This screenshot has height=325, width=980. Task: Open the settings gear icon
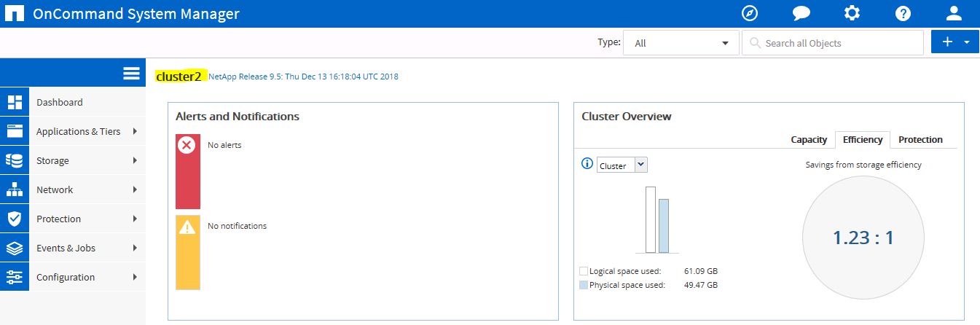point(852,13)
